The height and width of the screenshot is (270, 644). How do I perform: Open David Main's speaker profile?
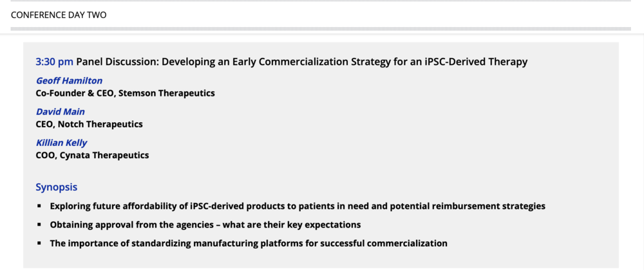pos(61,112)
